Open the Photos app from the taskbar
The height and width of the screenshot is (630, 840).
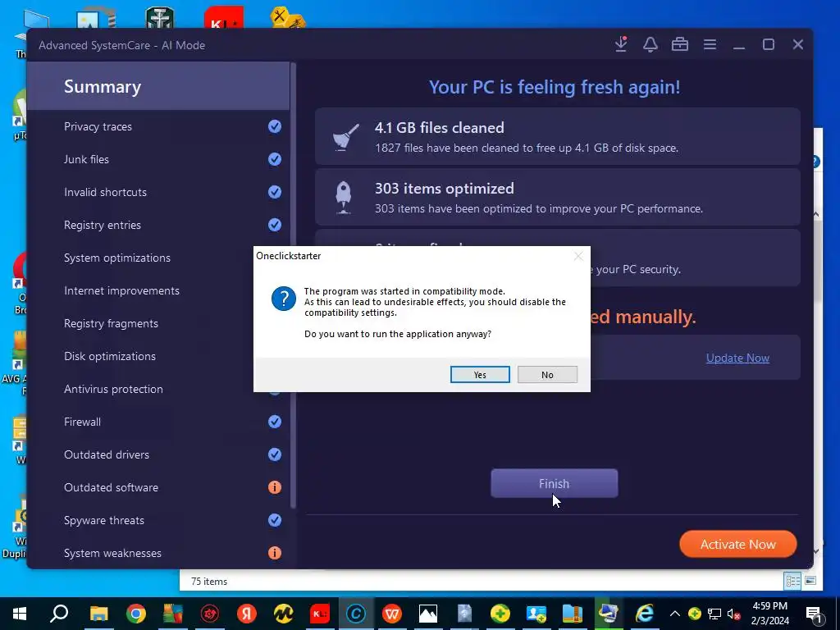428,614
